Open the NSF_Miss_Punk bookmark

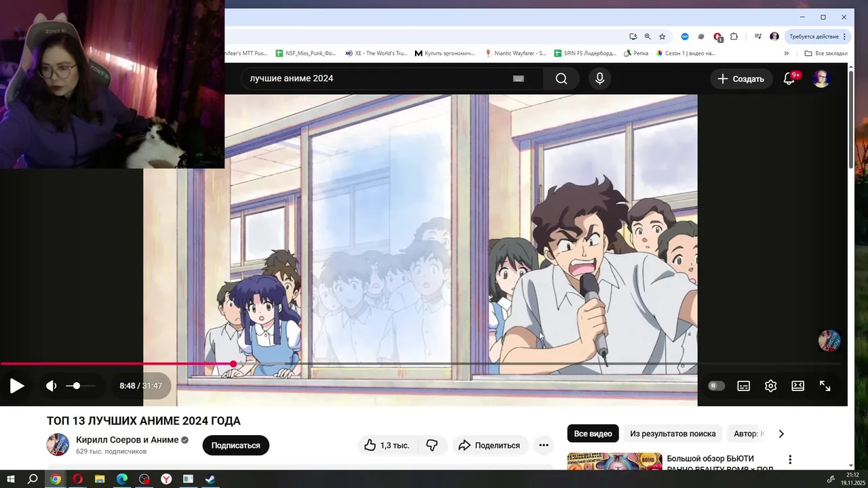306,53
